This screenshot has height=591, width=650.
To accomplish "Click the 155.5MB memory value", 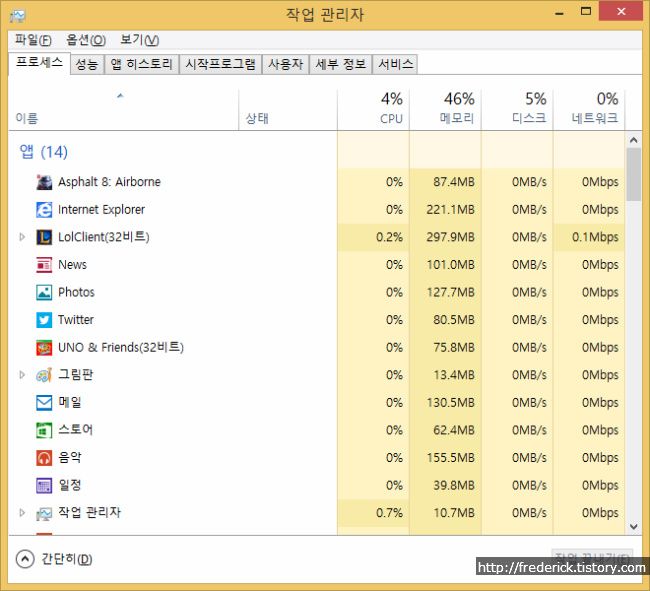I will click(x=450, y=458).
